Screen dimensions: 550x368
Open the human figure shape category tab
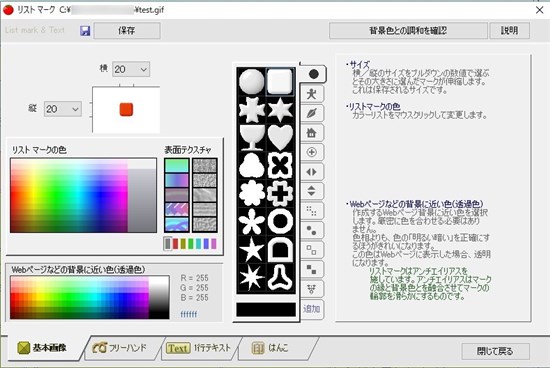pos(312,94)
